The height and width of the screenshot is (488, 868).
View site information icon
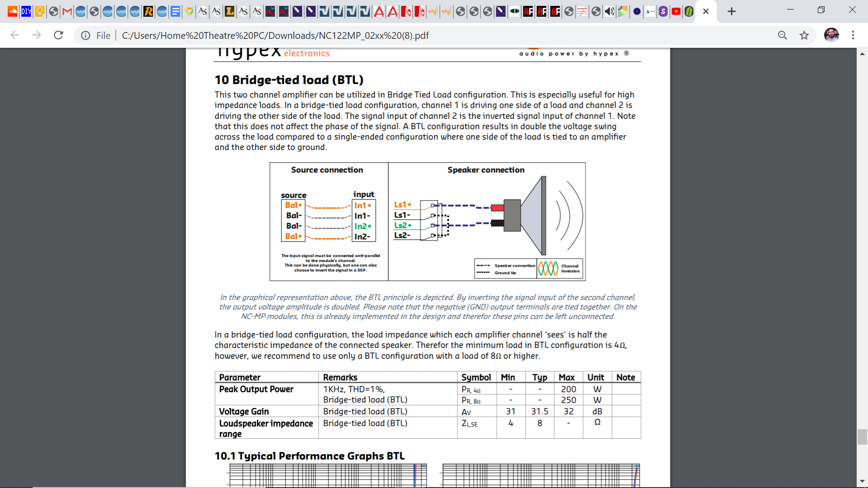(85, 35)
